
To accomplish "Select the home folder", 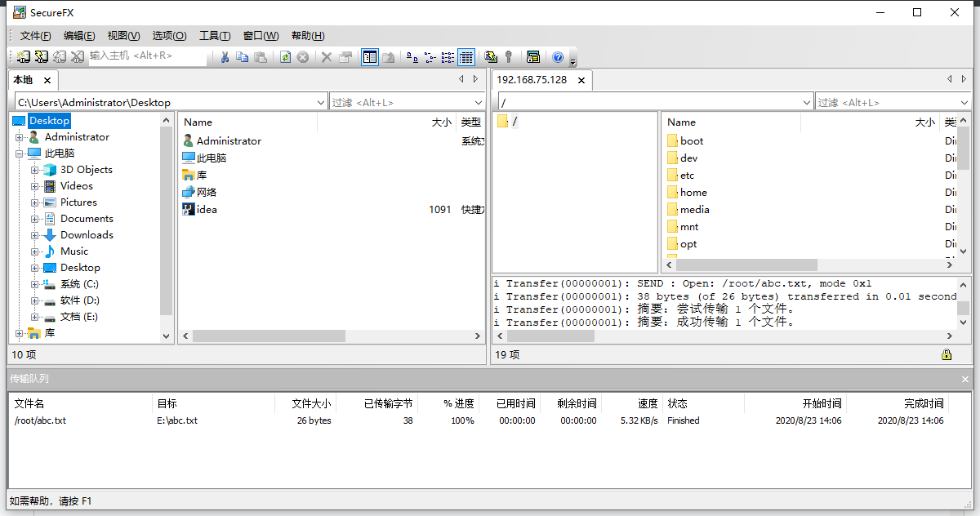I will pos(693,193).
